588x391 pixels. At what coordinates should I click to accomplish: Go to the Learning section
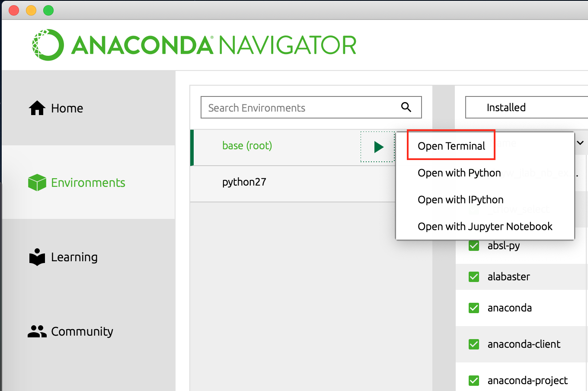[x=74, y=257]
